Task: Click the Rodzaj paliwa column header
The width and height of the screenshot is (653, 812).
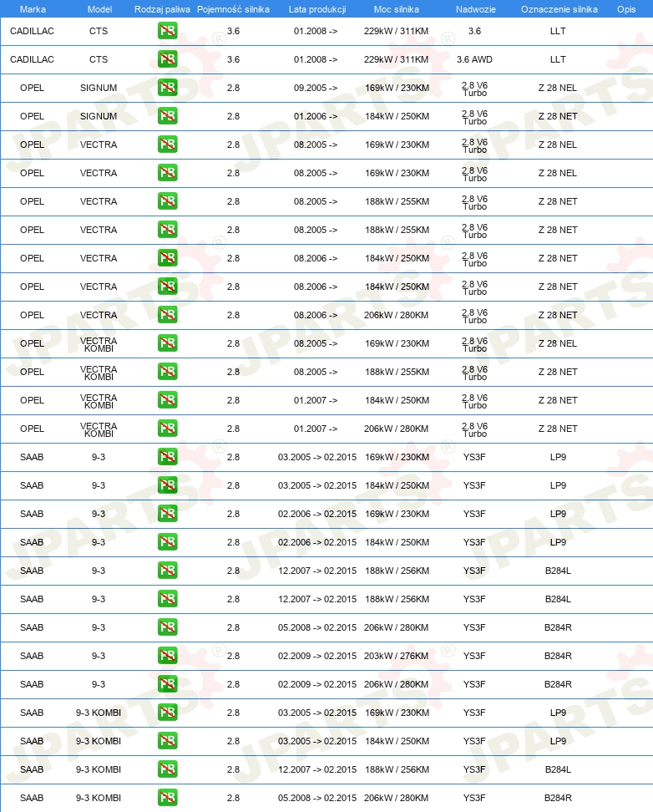Action: [x=162, y=9]
